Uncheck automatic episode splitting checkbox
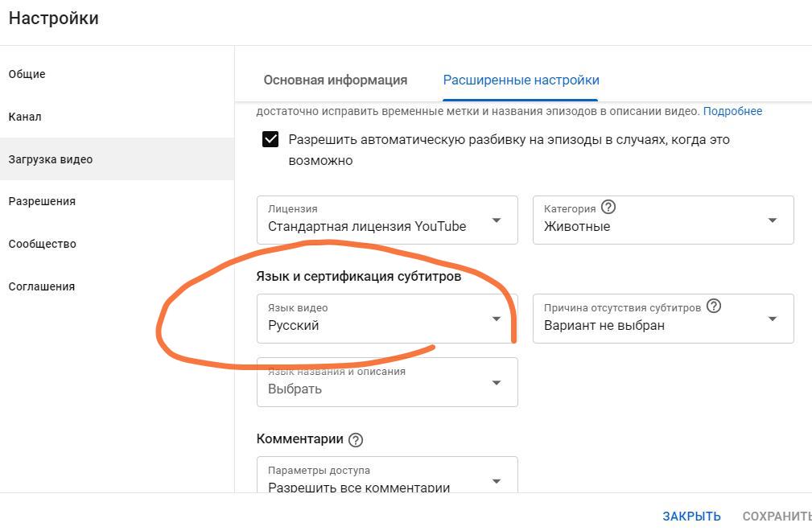The height and width of the screenshot is (531, 812). point(270,140)
